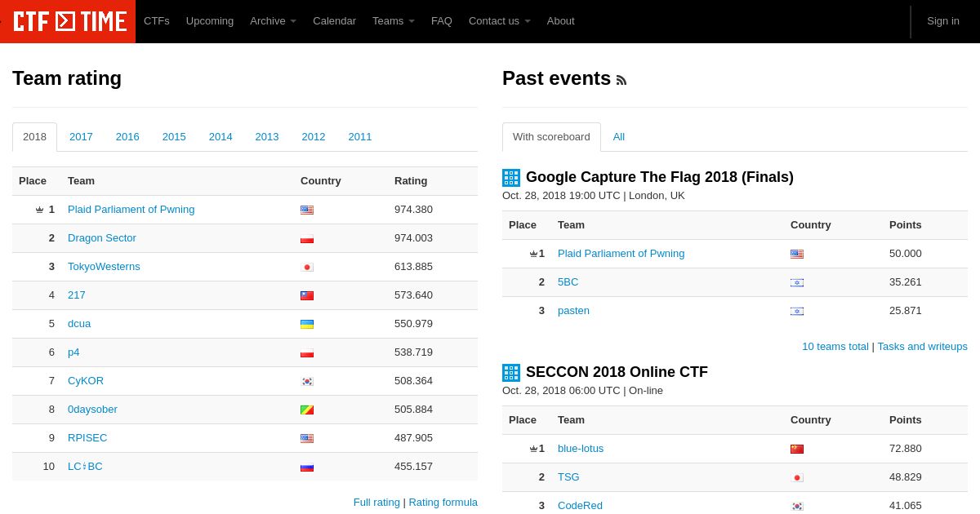Click Sign in

943,21
